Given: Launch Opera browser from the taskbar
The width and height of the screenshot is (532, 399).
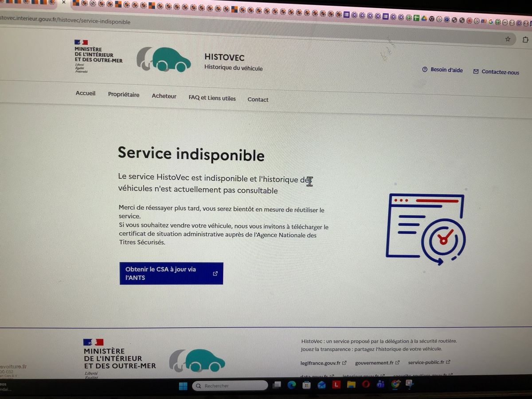Looking at the screenshot, I should point(366,384).
